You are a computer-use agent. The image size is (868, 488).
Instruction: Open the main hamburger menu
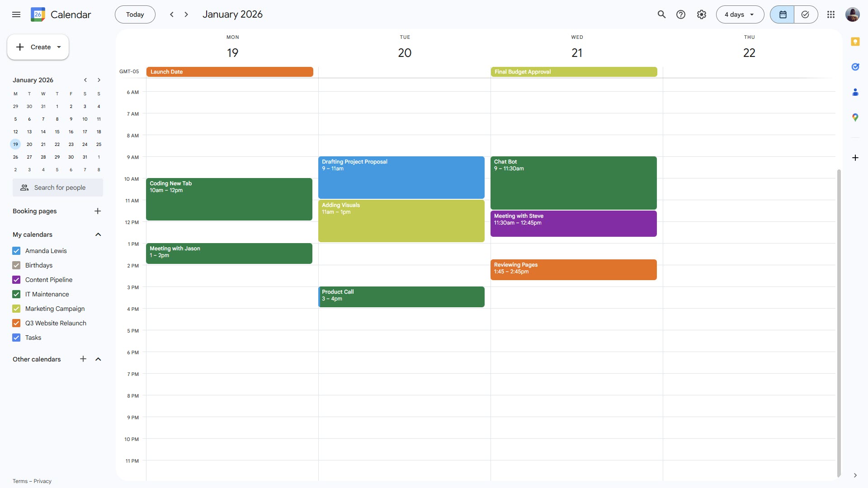pos(16,14)
